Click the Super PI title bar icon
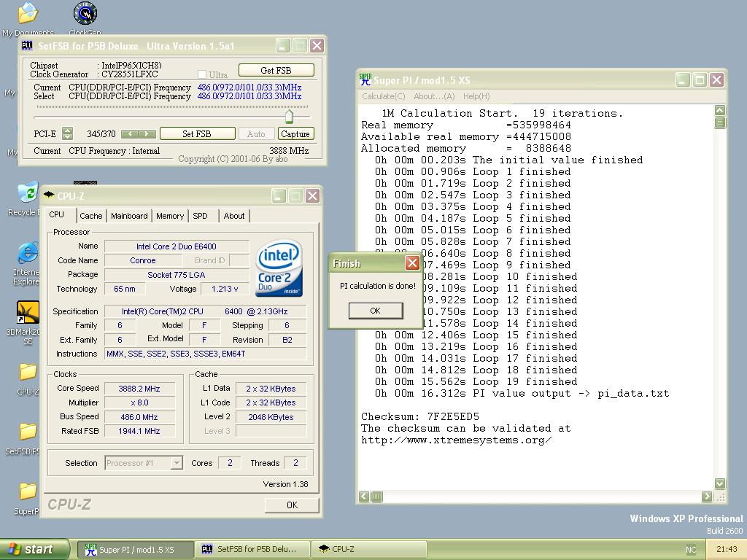 [x=365, y=79]
